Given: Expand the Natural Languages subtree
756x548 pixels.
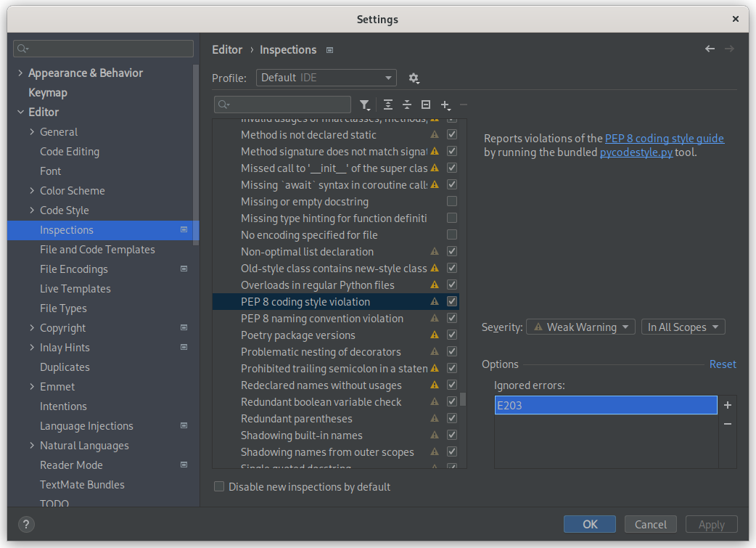Looking at the screenshot, I should click(x=32, y=445).
